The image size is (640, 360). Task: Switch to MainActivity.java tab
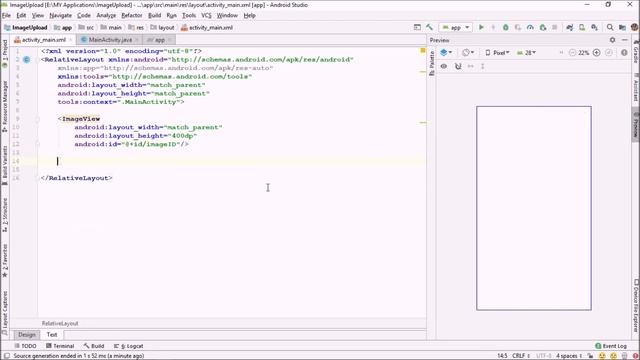pos(110,40)
